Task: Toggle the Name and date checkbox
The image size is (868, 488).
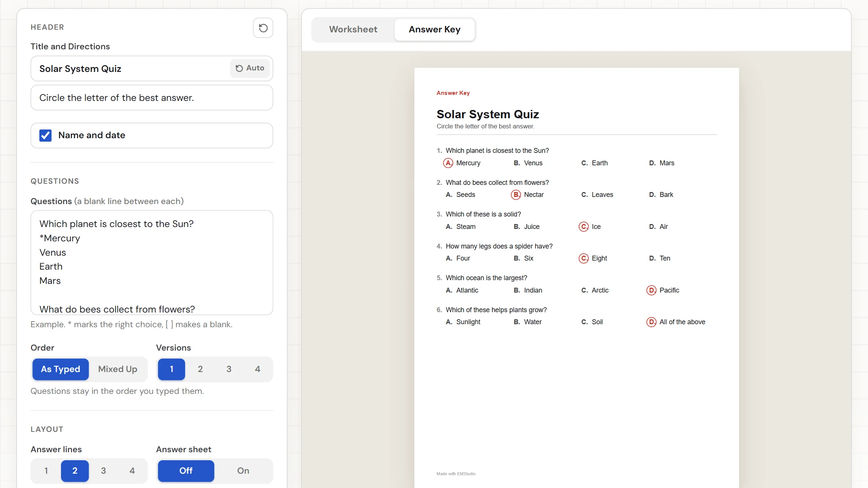Action: point(46,136)
